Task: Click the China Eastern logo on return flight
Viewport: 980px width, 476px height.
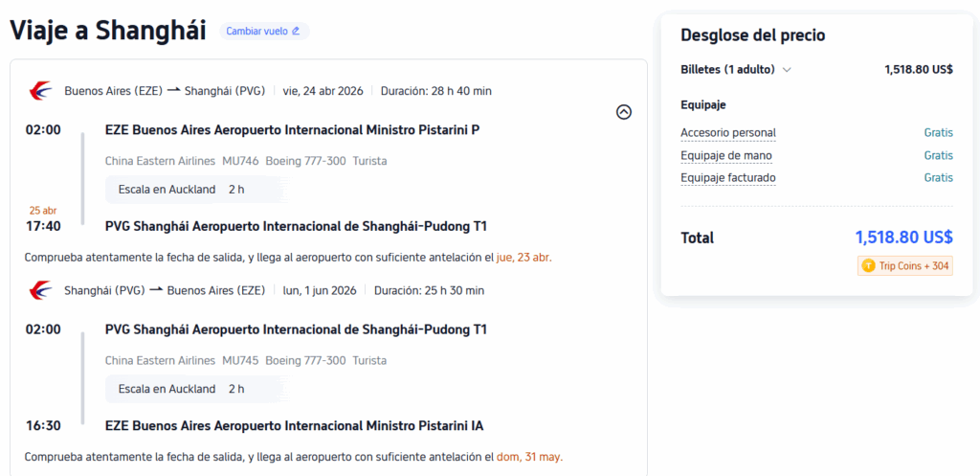Action: (41, 290)
